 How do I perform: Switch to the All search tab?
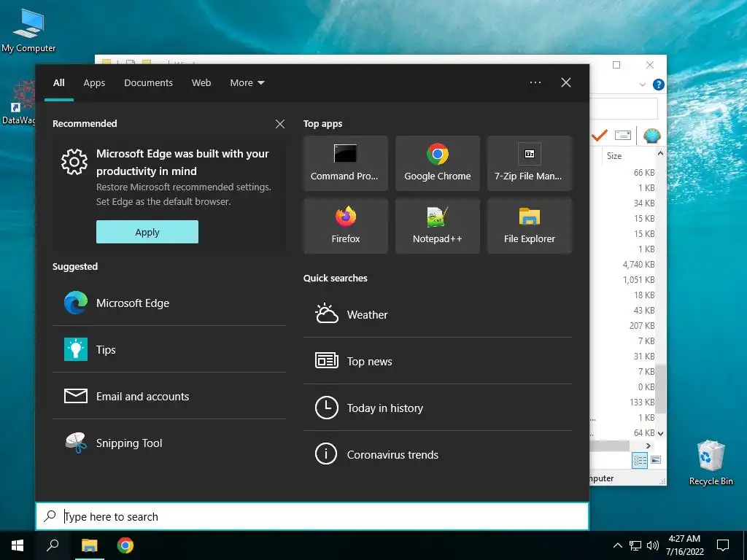click(x=58, y=83)
